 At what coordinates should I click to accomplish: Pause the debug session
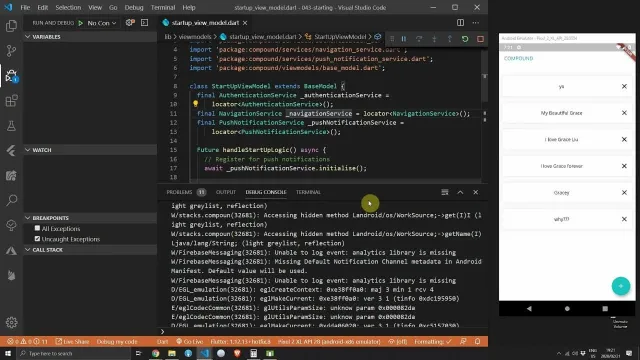[x=404, y=39]
